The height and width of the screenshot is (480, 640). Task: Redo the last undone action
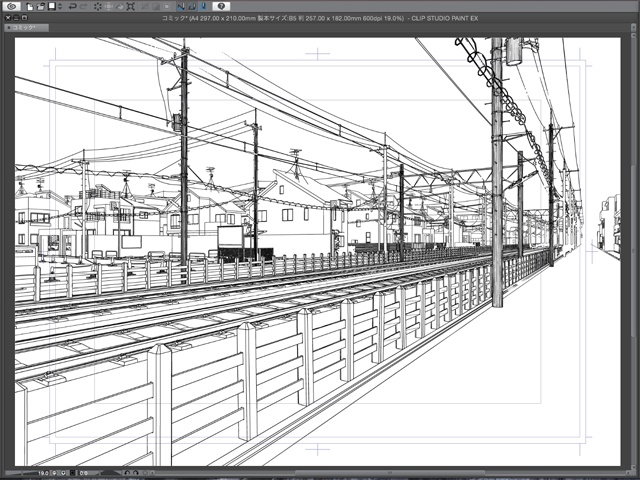pos(84,6)
